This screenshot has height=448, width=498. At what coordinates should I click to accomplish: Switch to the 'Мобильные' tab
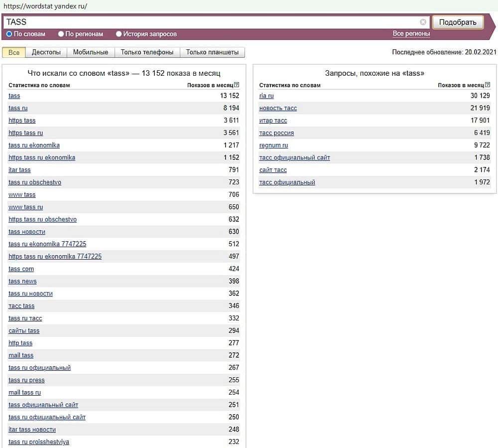coord(90,52)
